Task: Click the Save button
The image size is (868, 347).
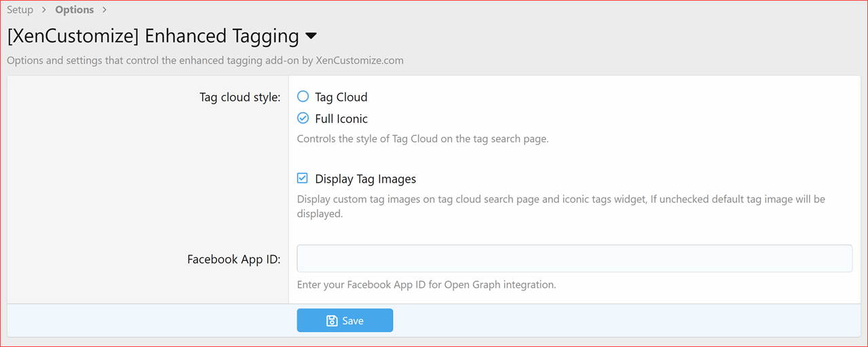Action: (345, 321)
